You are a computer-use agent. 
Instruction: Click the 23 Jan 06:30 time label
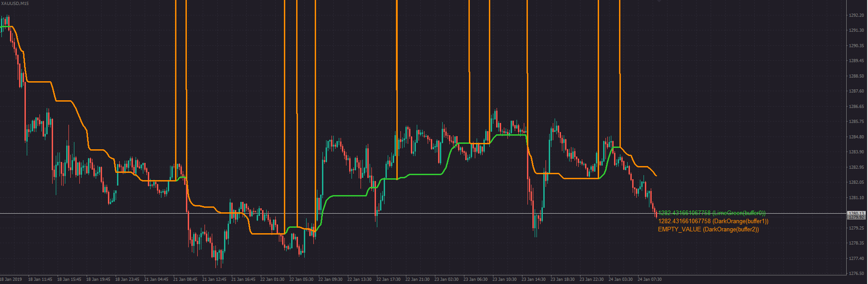(475, 279)
